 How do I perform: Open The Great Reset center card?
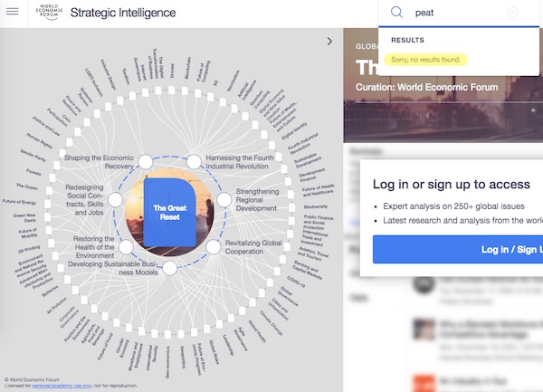tap(168, 210)
